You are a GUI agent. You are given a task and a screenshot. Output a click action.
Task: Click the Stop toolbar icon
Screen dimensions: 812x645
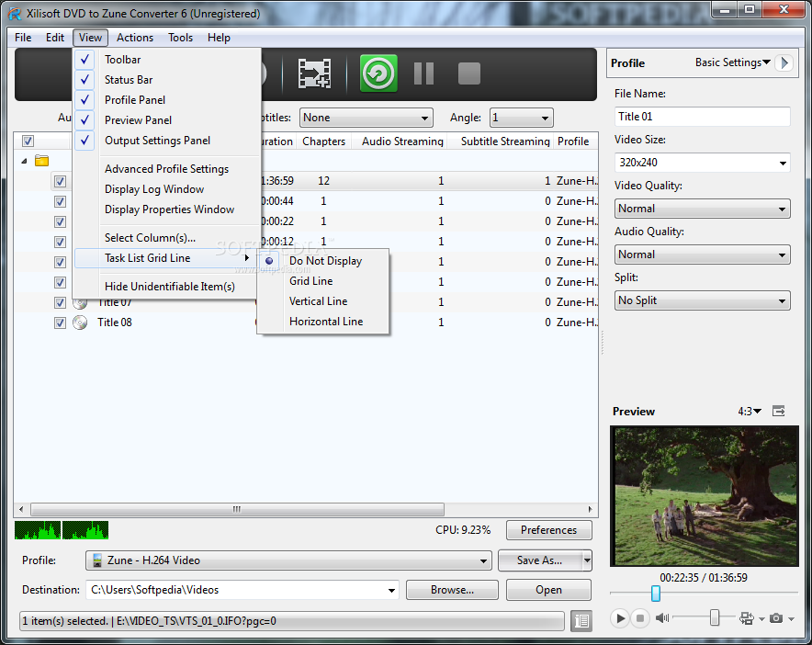tap(469, 74)
